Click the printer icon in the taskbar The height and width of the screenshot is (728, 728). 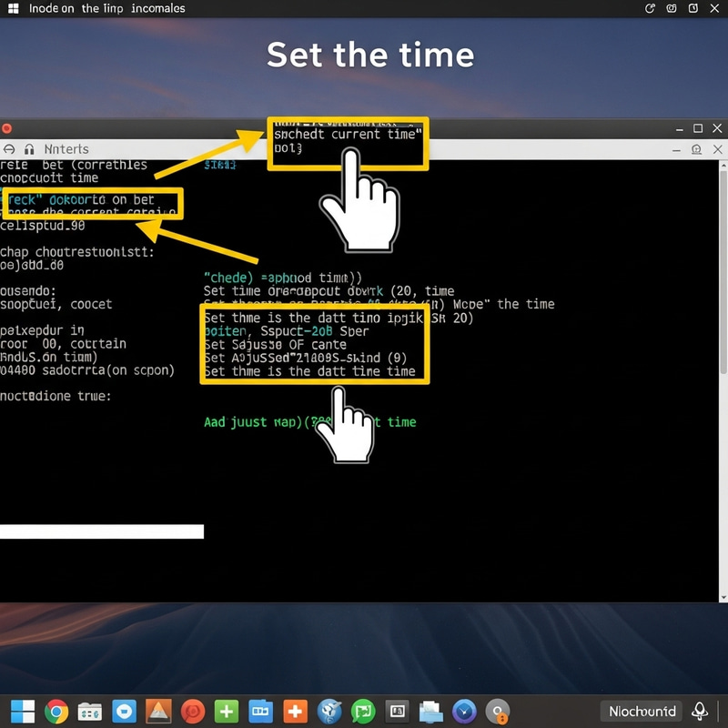coord(430,711)
